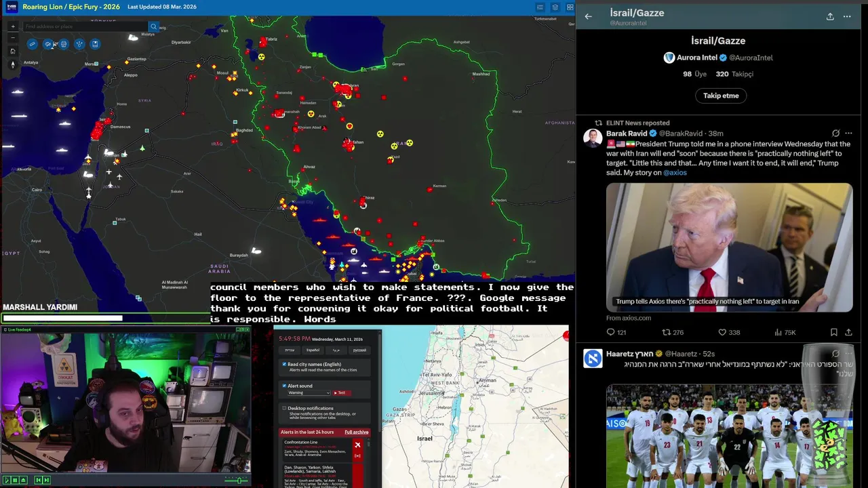
Task: Open the grid view icon in map header
Action: click(570, 7)
